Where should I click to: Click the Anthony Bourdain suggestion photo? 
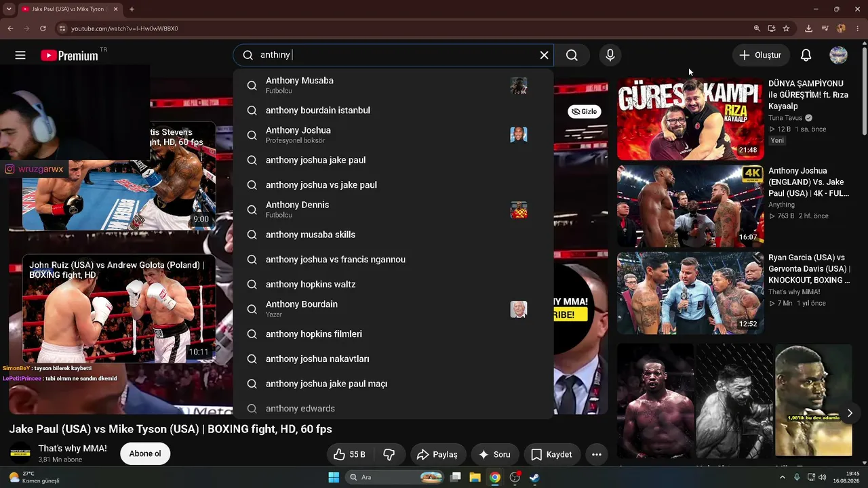point(519,310)
